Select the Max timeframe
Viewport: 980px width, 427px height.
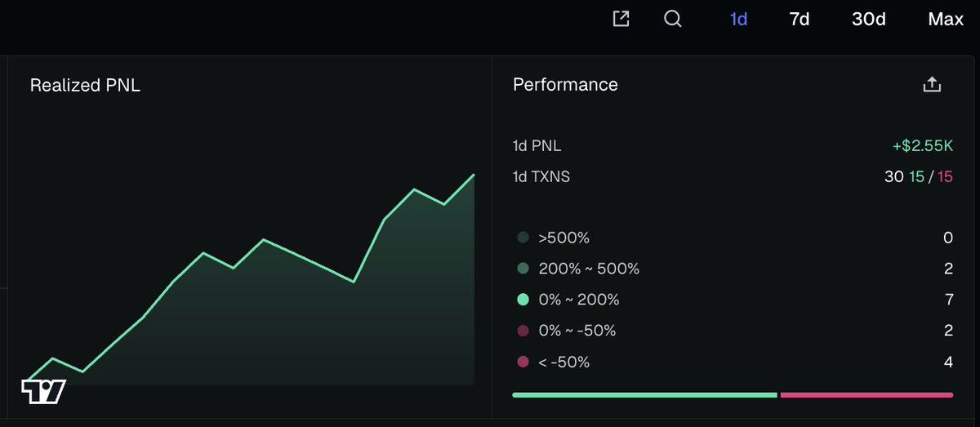pos(946,19)
